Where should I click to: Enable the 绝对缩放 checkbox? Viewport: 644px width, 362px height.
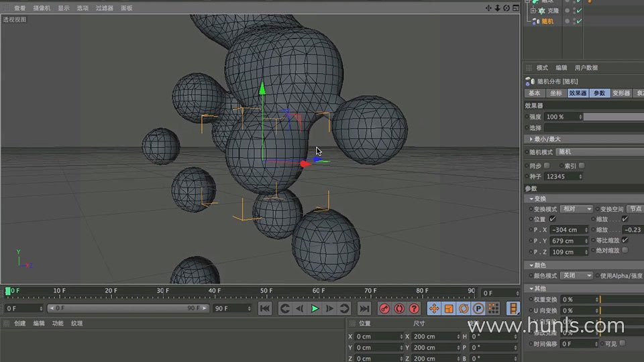pyautogui.click(x=625, y=250)
